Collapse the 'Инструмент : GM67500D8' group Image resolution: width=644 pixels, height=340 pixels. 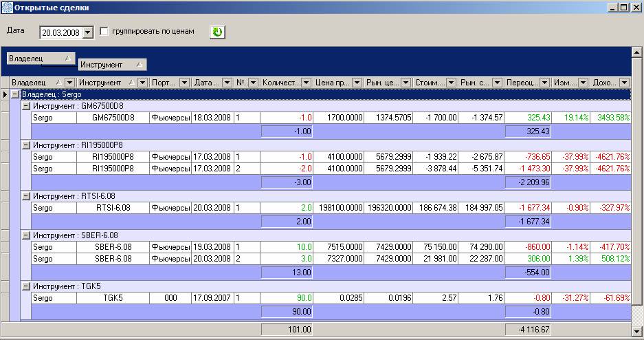pyautogui.click(x=26, y=106)
